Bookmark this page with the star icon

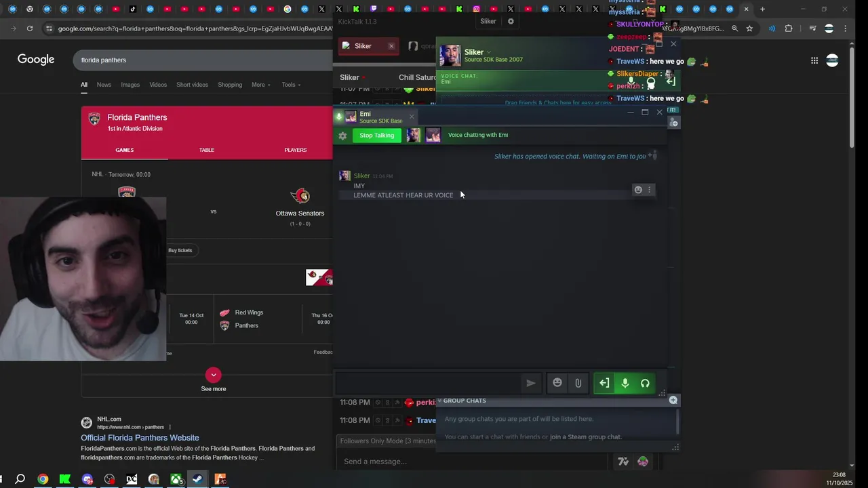(749, 28)
